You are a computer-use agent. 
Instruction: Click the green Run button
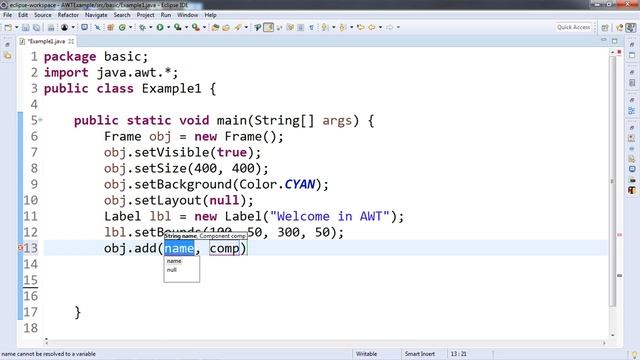coord(160,27)
